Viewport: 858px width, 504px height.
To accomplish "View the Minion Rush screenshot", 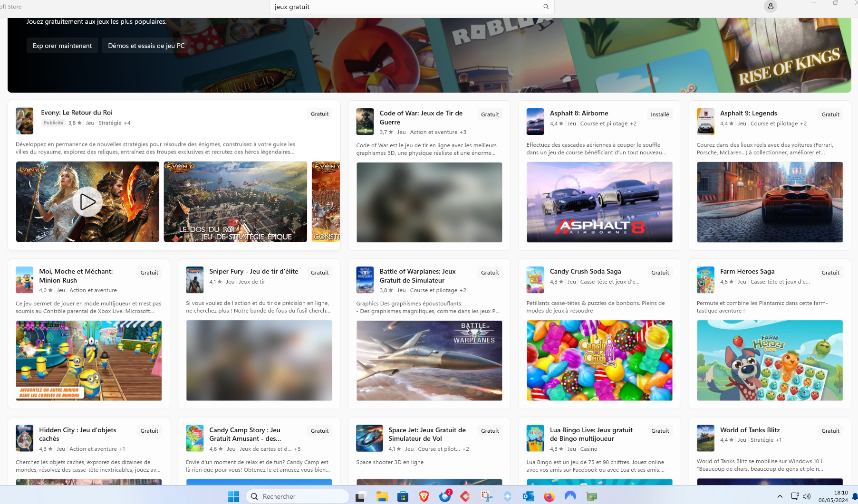I will (89, 361).
